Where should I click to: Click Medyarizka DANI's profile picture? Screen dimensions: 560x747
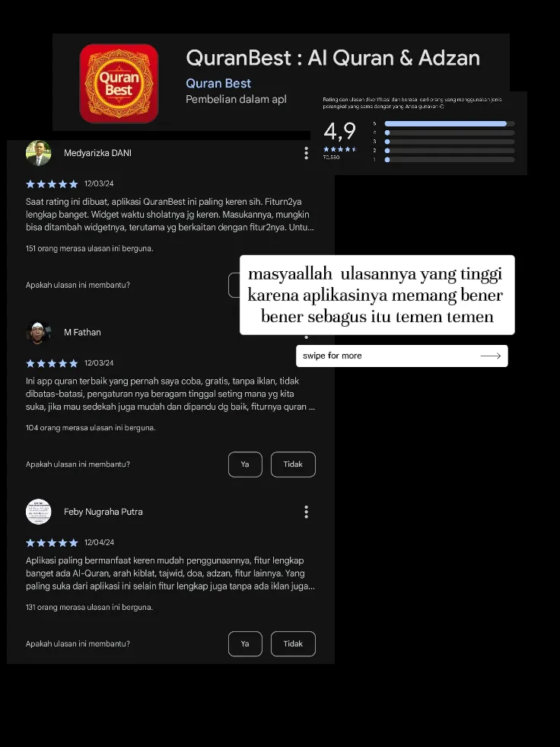[38, 153]
